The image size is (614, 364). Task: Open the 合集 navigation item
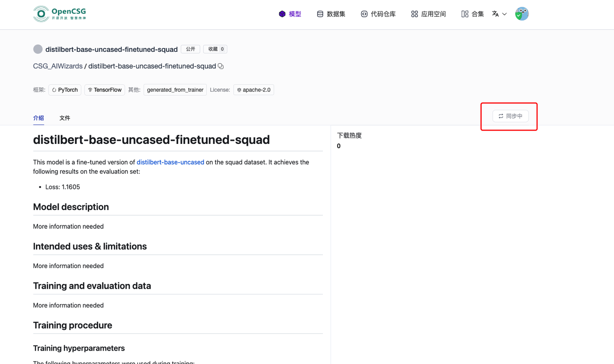(472, 14)
